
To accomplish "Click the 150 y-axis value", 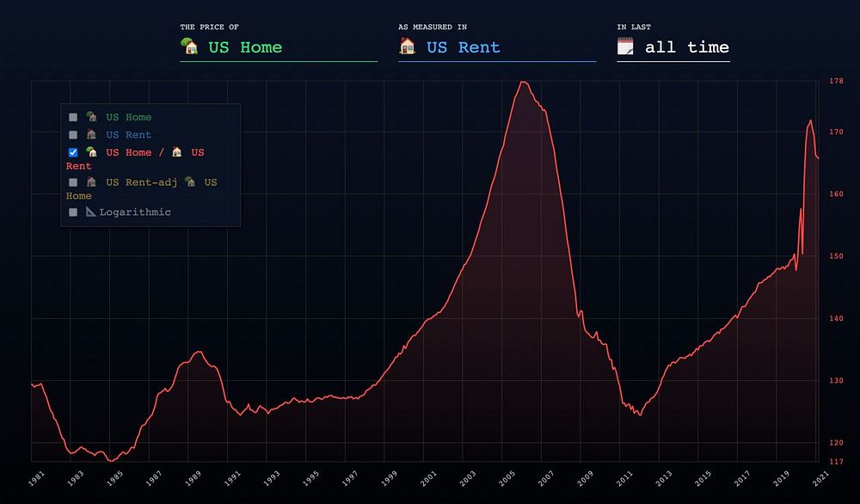I will tap(836, 256).
